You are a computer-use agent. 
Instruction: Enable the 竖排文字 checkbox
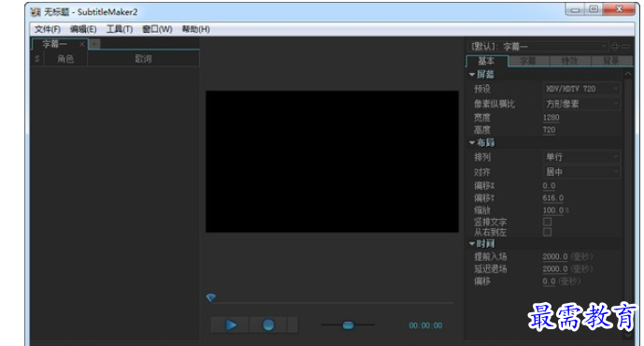point(547,222)
